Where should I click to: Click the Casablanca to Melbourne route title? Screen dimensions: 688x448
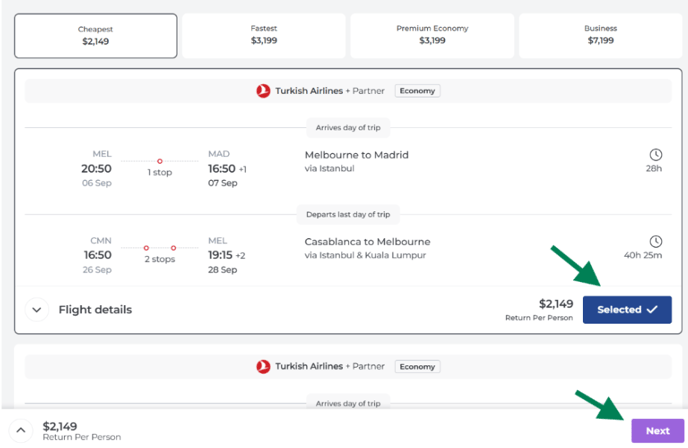click(367, 242)
